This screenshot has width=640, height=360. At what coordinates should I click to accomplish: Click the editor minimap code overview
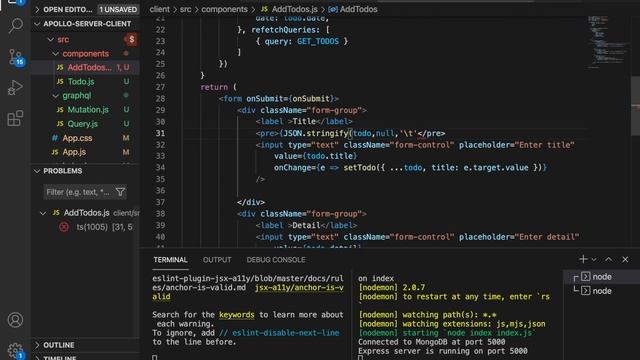pyautogui.click(x=607, y=42)
